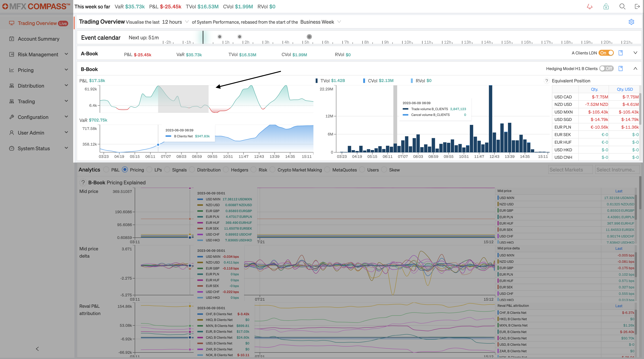The image size is (644, 359).
Task: Click B-Book Pricing Explained help icon
Action: [83, 182]
